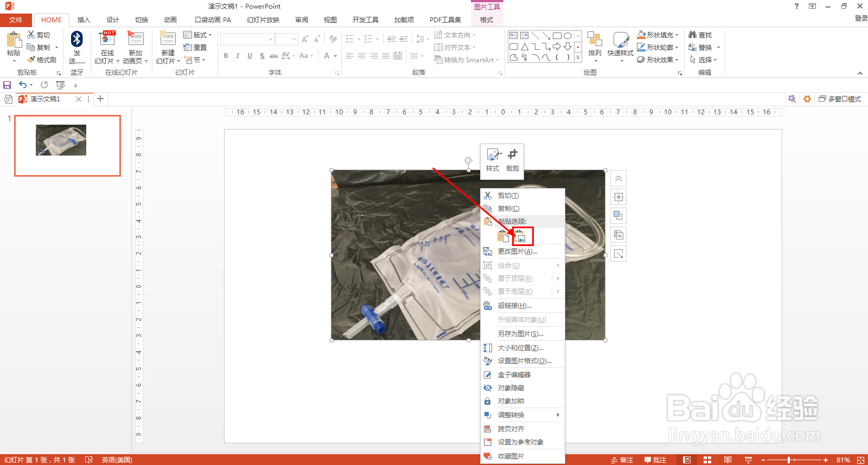Choose Copy in the context menu
Viewport: 868px width, 465px height.
522,209
